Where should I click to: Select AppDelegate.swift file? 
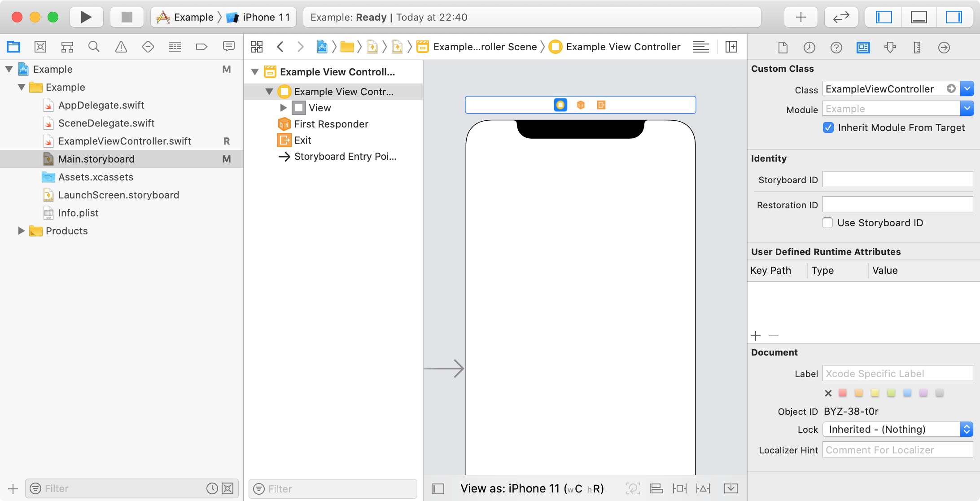(101, 105)
